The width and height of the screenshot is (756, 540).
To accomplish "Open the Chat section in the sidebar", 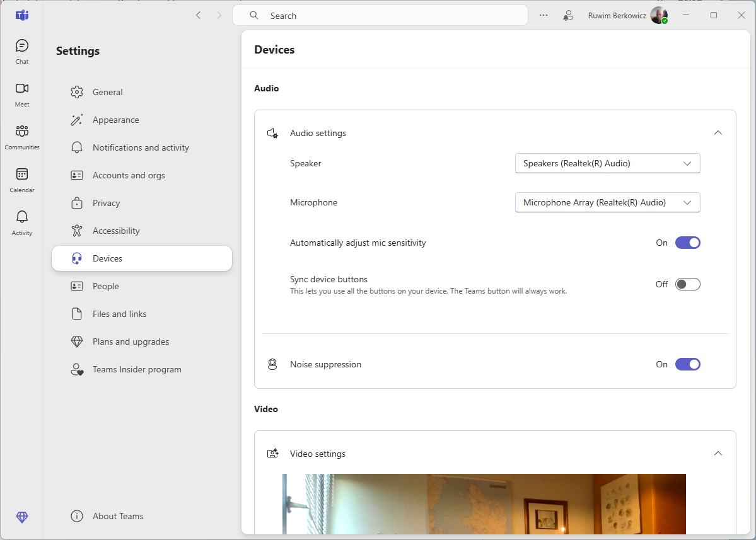I will pyautogui.click(x=21, y=52).
